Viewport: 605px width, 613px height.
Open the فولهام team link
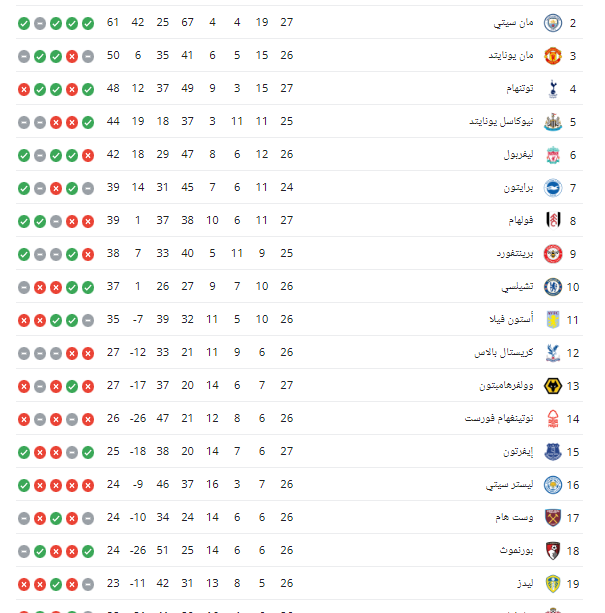click(516, 220)
